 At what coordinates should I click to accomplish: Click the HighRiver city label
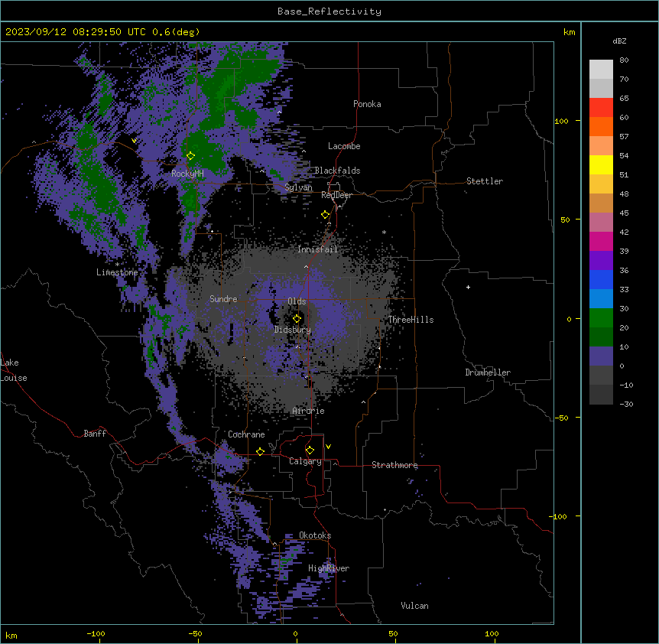[329, 568]
